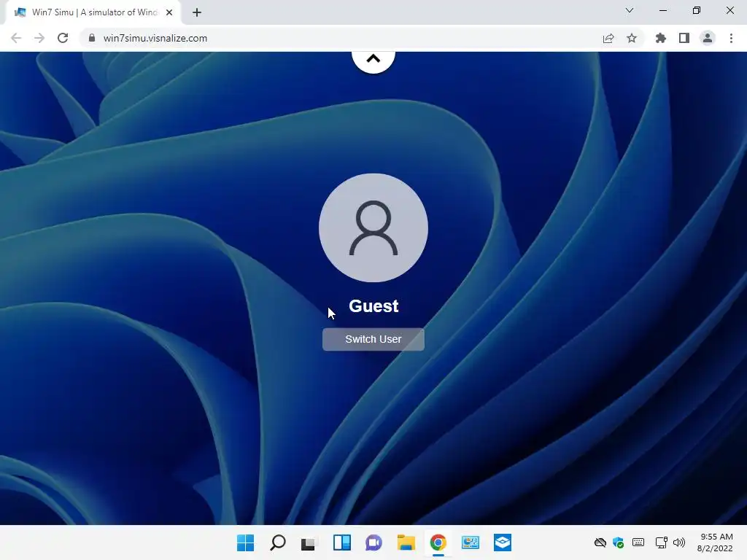The width and height of the screenshot is (747, 560).
Task: Close the Win7 Simu tab
Action: coord(169,12)
